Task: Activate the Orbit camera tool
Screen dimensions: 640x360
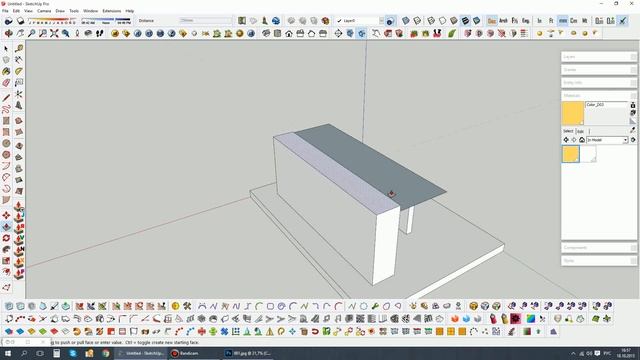Action: tap(9, 33)
